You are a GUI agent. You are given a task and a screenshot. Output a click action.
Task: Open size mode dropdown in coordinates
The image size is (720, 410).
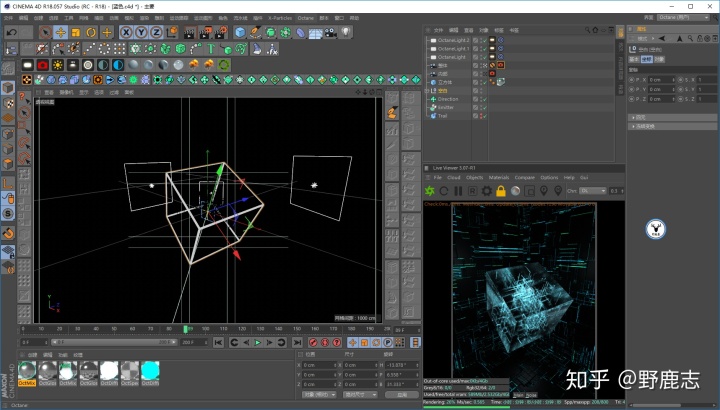click(360, 394)
